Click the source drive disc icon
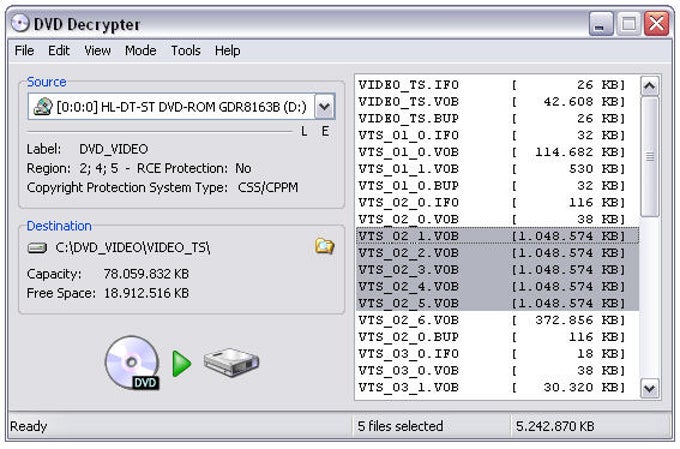680x449 pixels. click(43, 106)
